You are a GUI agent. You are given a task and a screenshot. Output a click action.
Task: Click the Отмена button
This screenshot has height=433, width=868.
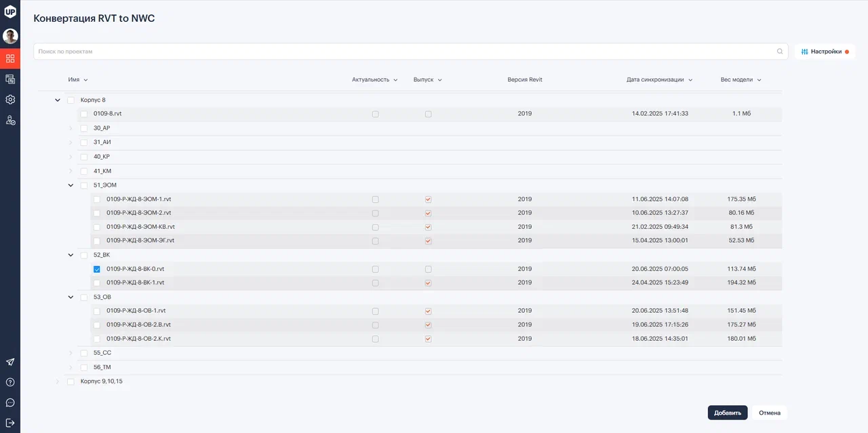[x=769, y=413]
